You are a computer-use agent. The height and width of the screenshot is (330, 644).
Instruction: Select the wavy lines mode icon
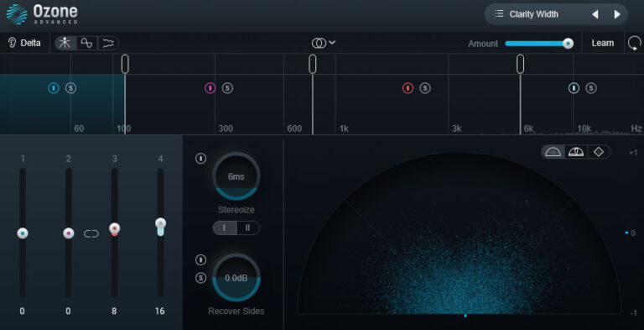108,43
